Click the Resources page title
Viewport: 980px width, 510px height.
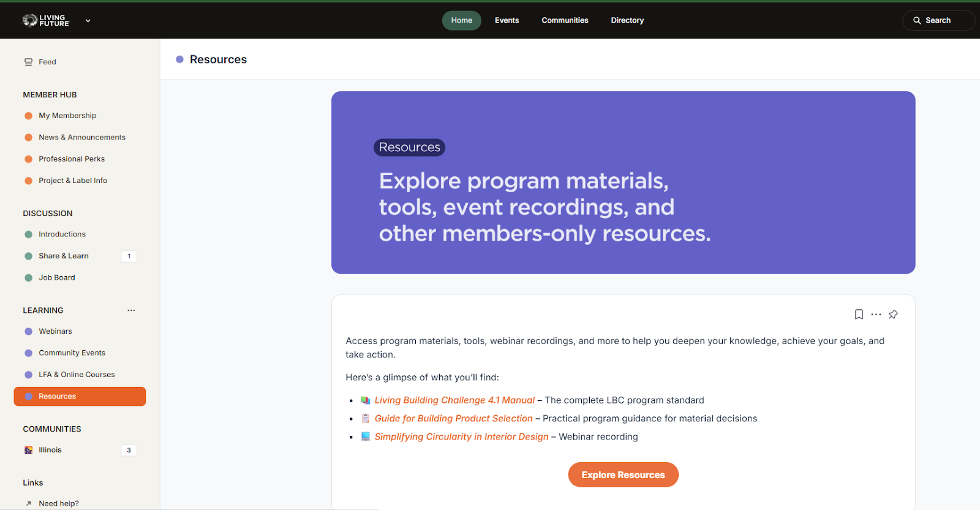[x=218, y=59]
